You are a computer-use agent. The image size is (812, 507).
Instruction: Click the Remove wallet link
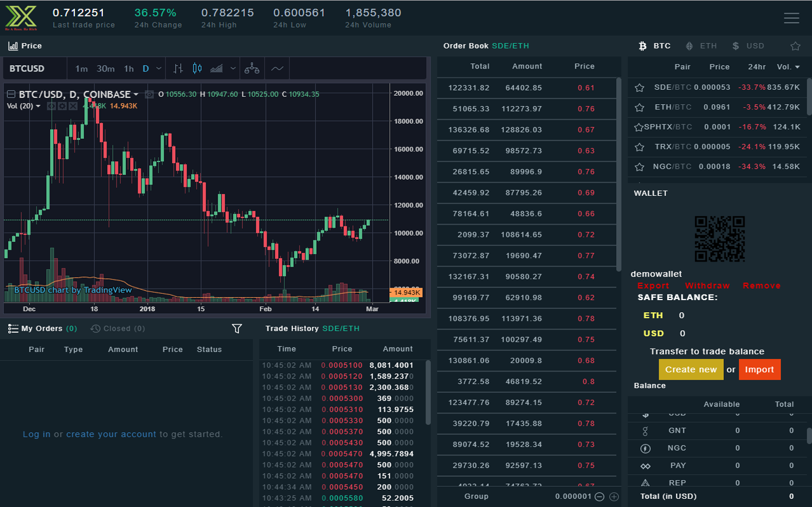761,286
